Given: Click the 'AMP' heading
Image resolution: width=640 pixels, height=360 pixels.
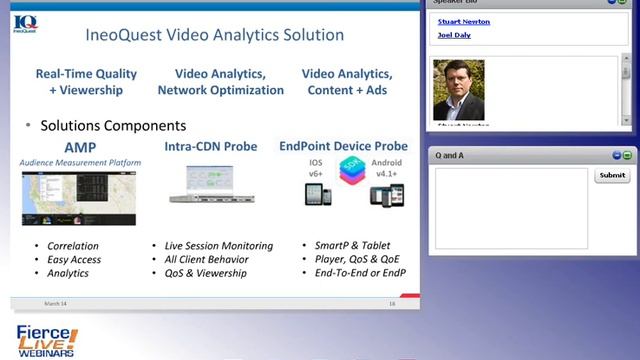Looking at the screenshot, I should coord(80,147).
